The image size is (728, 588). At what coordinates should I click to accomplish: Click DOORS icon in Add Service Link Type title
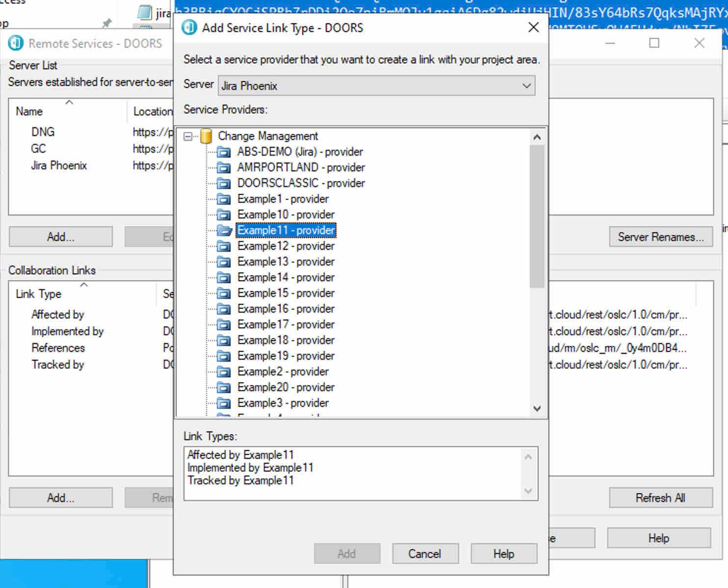[x=189, y=27]
